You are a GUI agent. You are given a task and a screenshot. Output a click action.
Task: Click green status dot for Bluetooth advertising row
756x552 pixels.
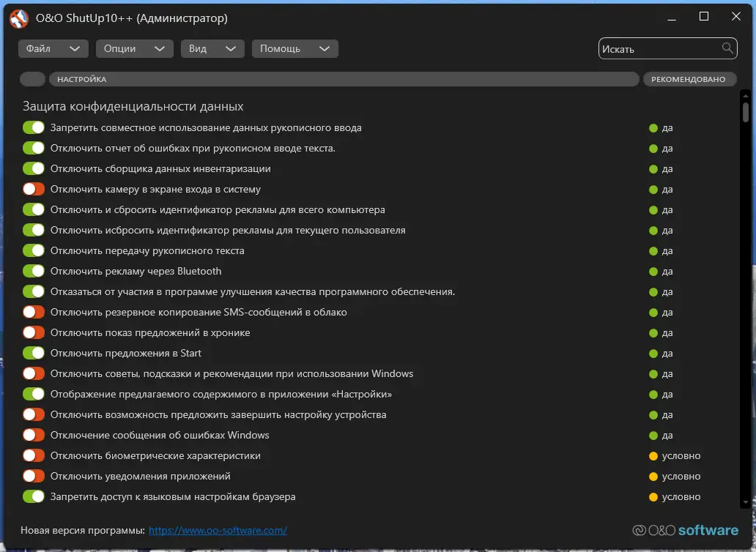(653, 272)
